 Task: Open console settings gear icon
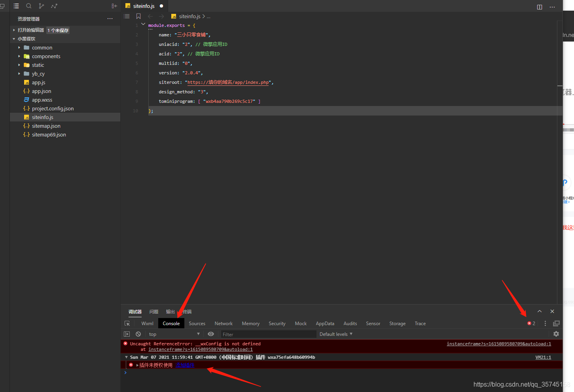click(556, 334)
